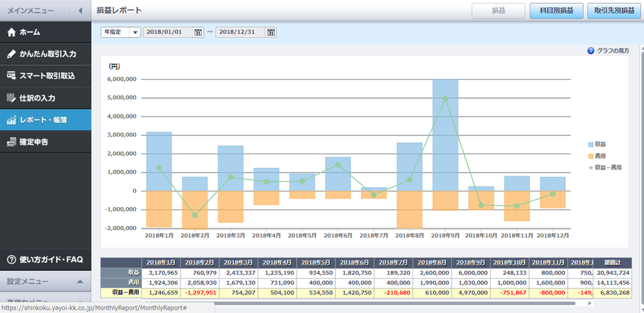This screenshot has width=644, height=313.
Task: Click the total revenue 20,943,724
Action: [613, 273]
